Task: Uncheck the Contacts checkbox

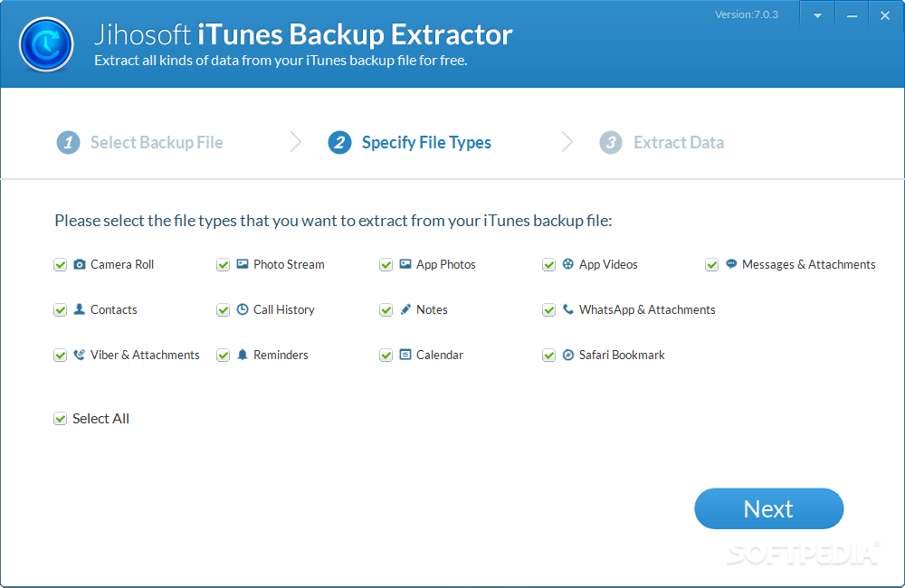Action: click(60, 310)
